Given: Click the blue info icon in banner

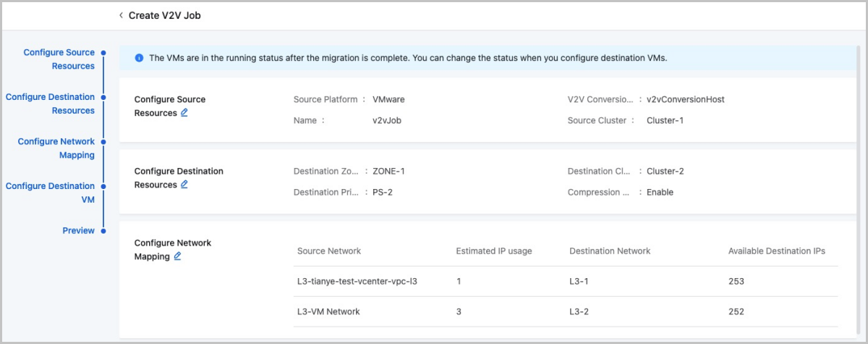Looking at the screenshot, I should click(x=140, y=58).
